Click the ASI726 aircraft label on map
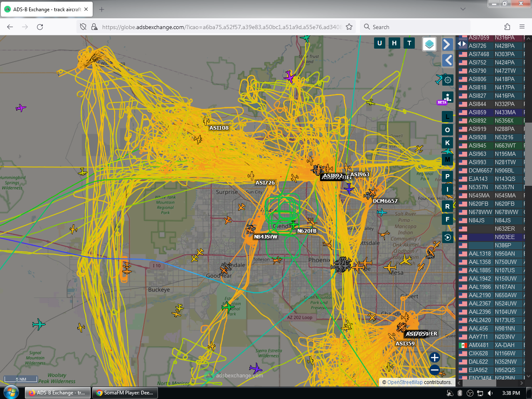The image size is (532, 399). (x=265, y=183)
